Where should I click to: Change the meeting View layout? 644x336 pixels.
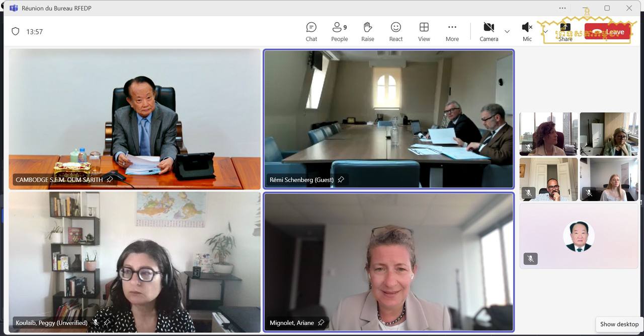click(x=424, y=31)
